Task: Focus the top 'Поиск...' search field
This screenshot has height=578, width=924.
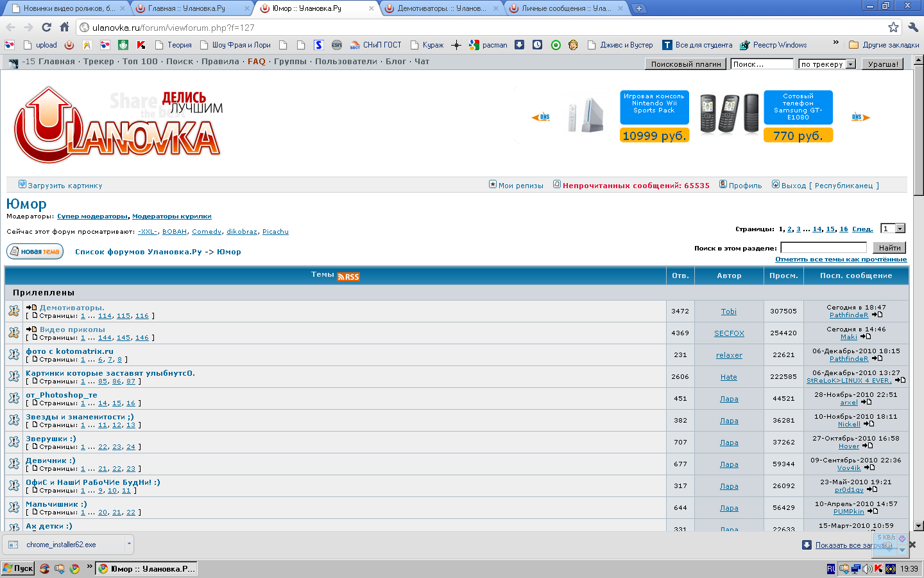Action: tap(762, 64)
